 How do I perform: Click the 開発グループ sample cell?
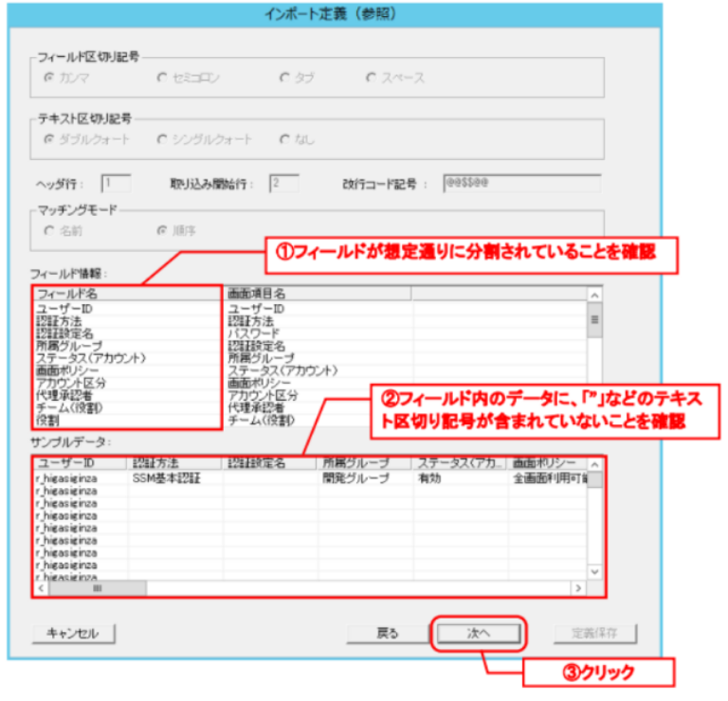[x=356, y=478]
